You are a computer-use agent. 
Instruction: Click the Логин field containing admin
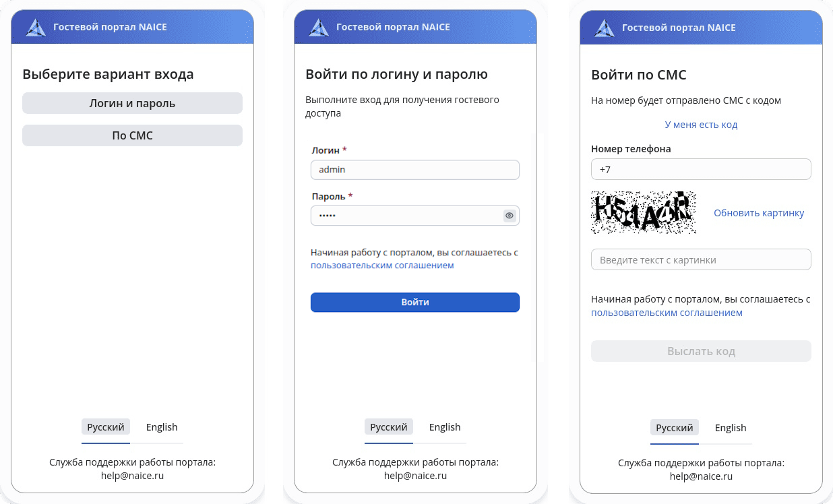(x=415, y=170)
